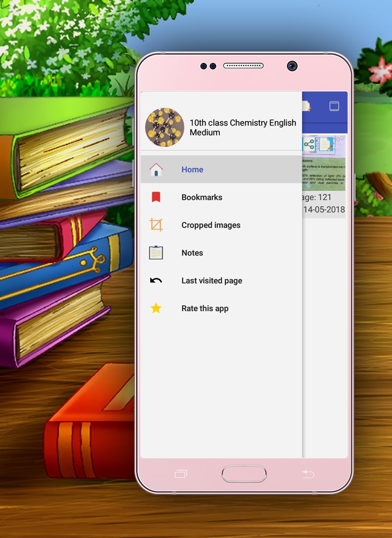The image size is (392, 538).
Task: Open the page thumbnail behind the drawer
Action: 324,163
